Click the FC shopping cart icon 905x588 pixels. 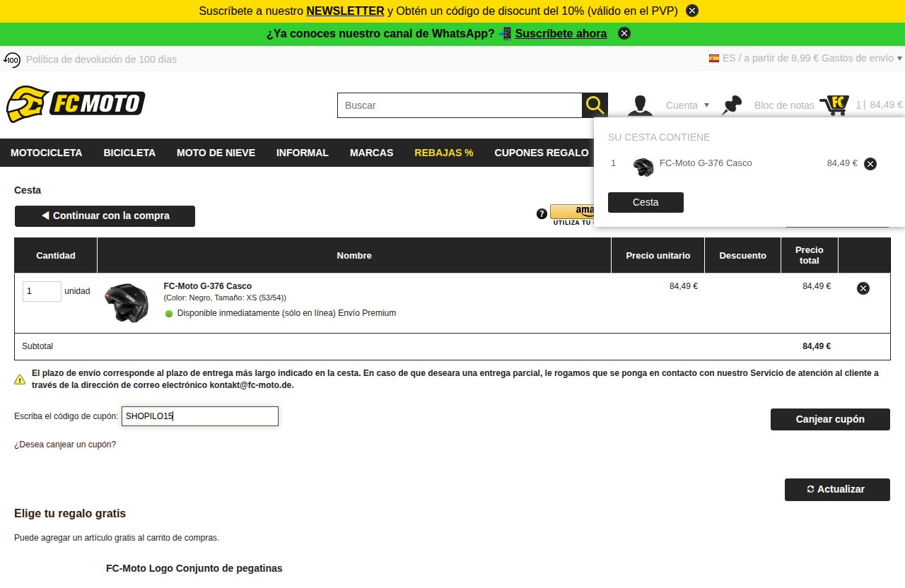coord(835,105)
